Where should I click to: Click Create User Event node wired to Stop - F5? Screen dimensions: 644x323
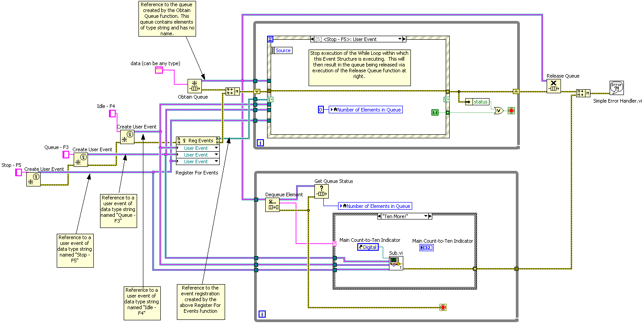[x=33, y=179]
